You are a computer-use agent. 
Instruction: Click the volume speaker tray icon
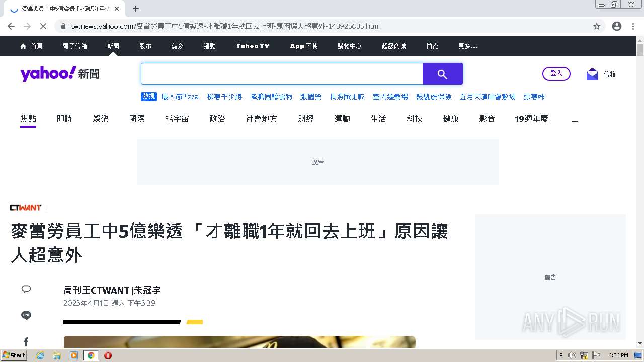click(572, 355)
